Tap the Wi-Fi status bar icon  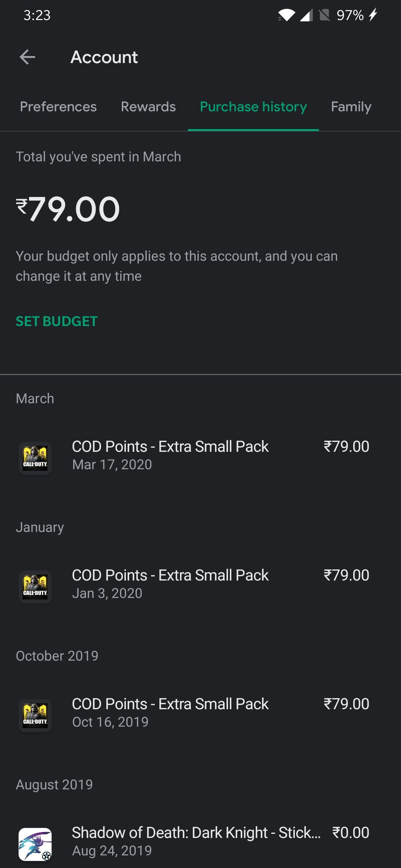tap(286, 16)
